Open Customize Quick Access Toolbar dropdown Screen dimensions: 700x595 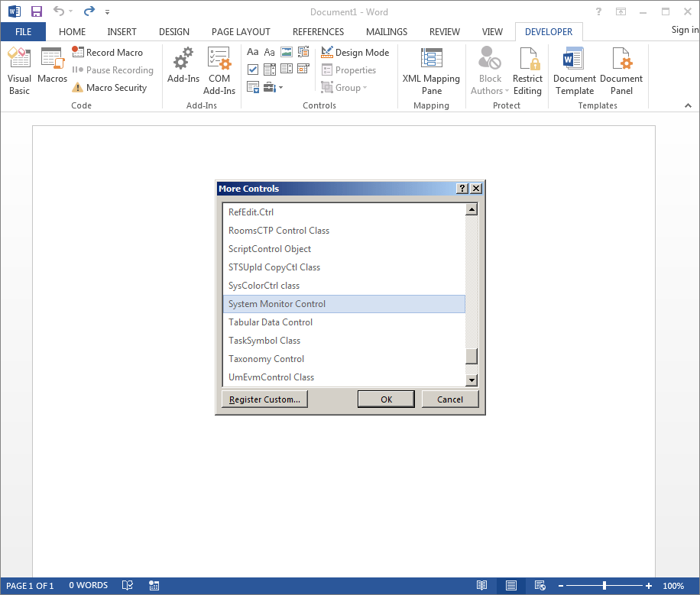coord(107,12)
